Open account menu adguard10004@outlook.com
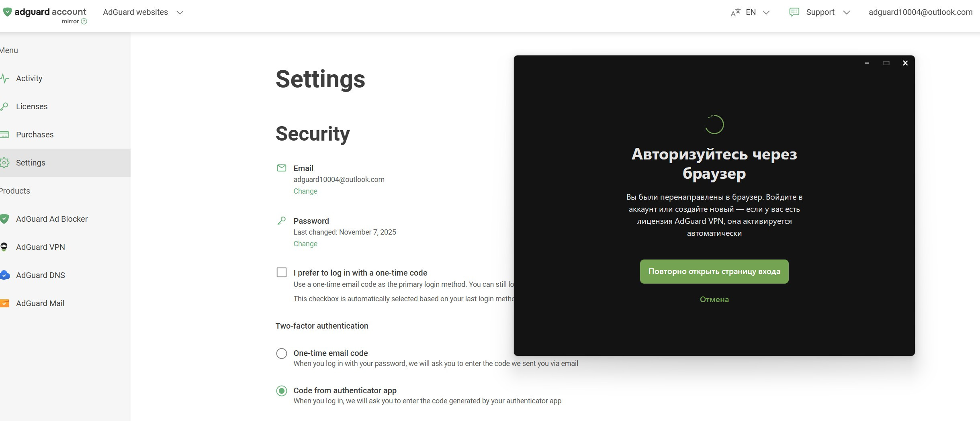The width and height of the screenshot is (980, 421). 921,12
